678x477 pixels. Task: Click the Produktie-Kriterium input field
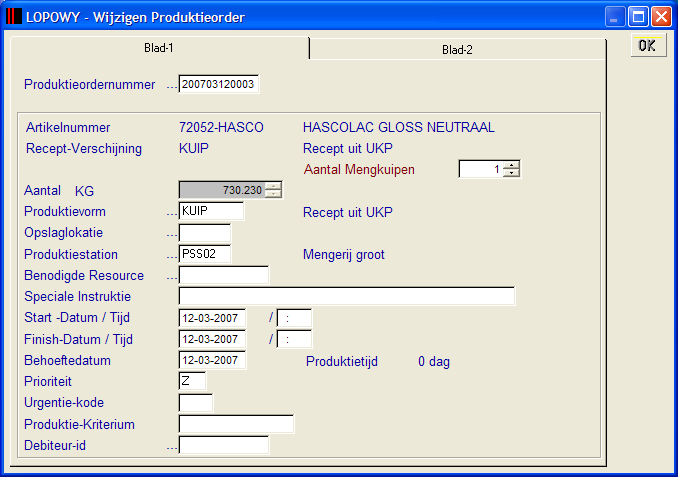click(x=236, y=424)
